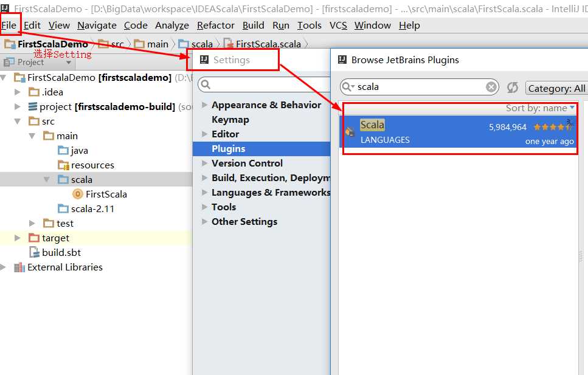This screenshot has width=588, height=375.
Task: Click the FirstScala object icon
Action: click(x=78, y=194)
